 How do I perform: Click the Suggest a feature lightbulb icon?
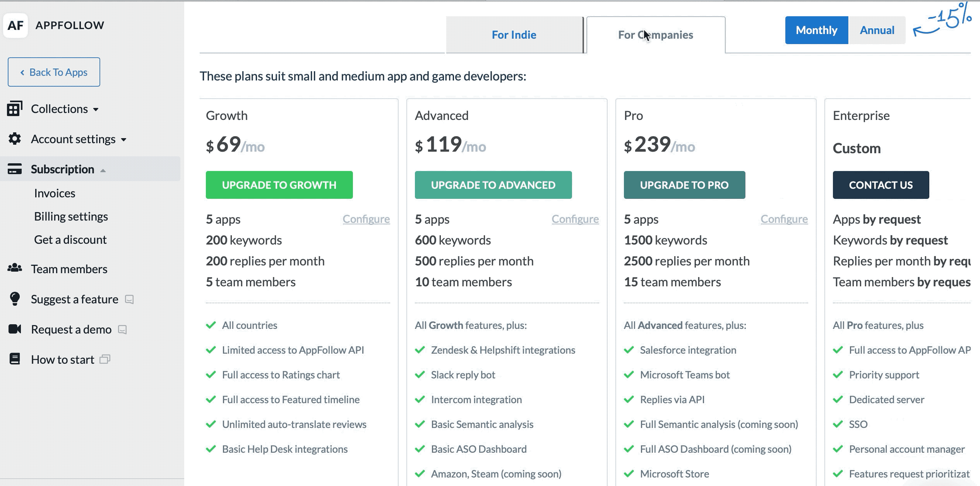(x=15, y=299)
